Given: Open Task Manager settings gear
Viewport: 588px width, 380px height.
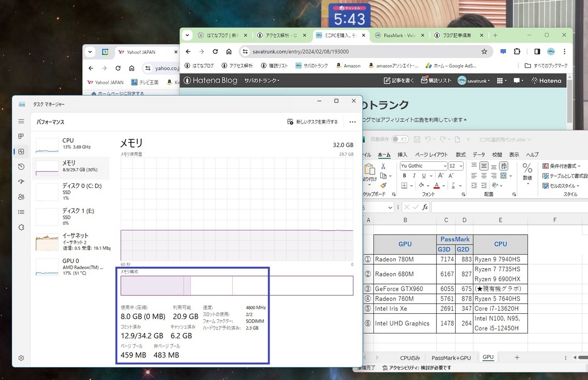Looking at the screenshot, I should coord(21,358).
